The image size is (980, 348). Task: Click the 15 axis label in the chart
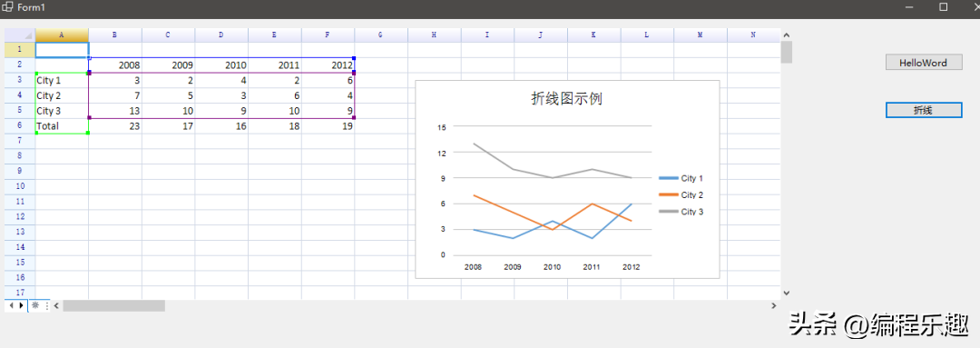pos(442,127)
